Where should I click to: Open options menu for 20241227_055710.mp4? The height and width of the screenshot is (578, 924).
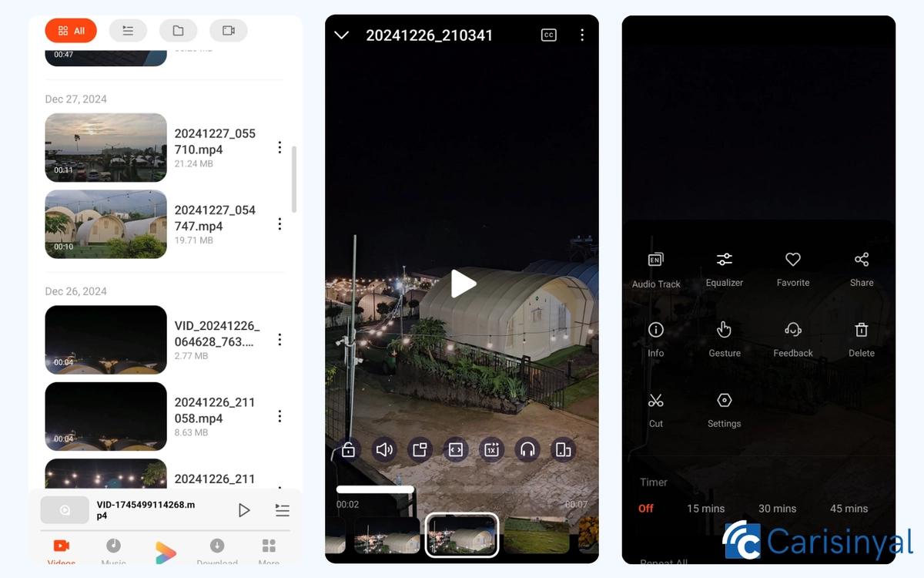pos(280,147)
